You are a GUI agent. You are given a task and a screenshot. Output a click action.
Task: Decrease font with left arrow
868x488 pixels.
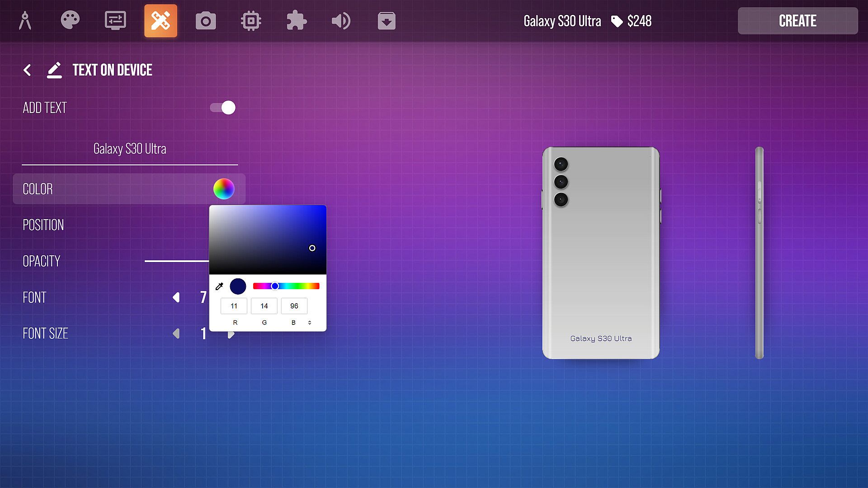tap(176, 297)
